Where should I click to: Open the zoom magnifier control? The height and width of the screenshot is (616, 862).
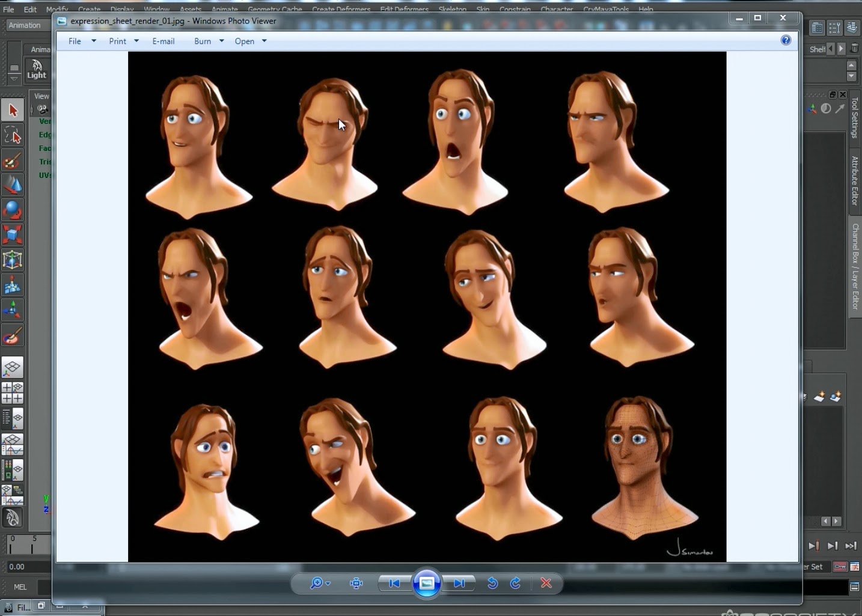(x=319, y=583)
